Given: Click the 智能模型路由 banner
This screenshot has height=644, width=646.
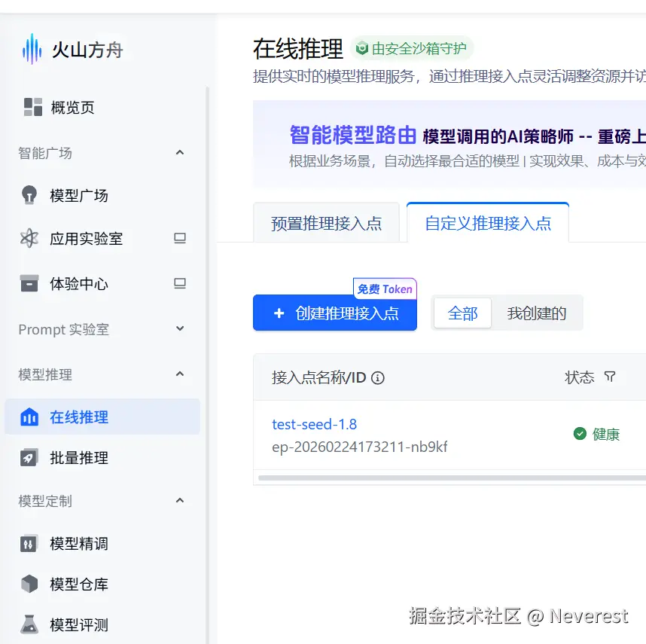Looking at the screenshot, I should (449, 144).
